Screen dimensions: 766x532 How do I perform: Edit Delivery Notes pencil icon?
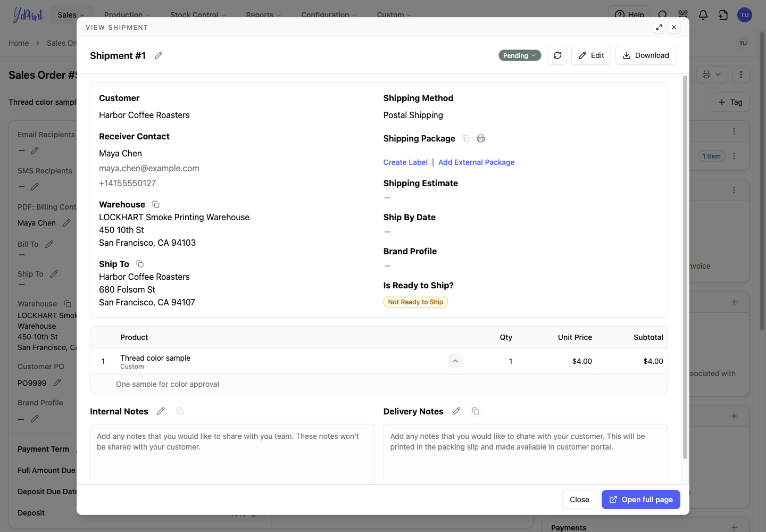tap(456, 411)
